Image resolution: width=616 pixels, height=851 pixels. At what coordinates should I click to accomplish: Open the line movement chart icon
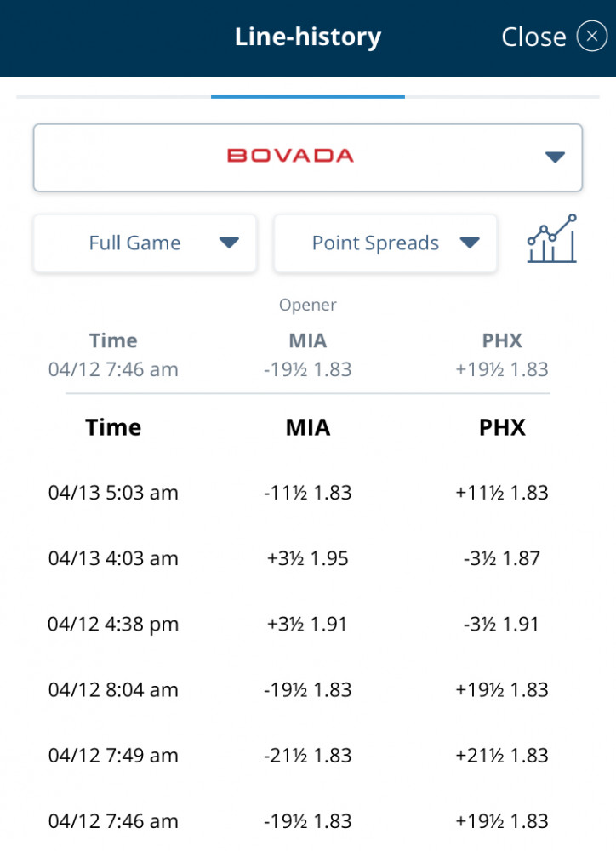click(551, 239)
